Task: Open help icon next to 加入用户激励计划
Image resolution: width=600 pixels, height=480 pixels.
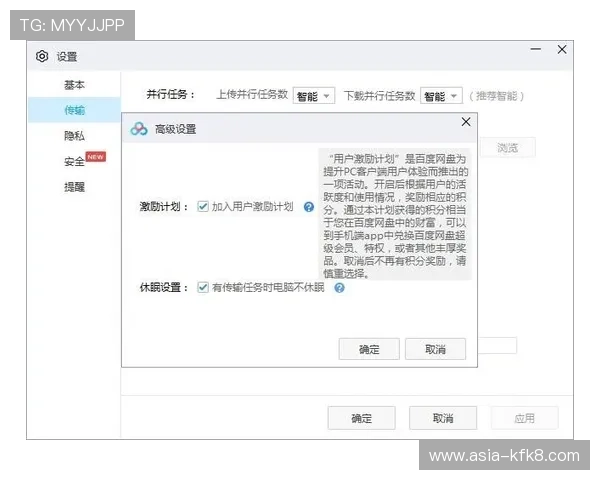Action: coord(309,207)
